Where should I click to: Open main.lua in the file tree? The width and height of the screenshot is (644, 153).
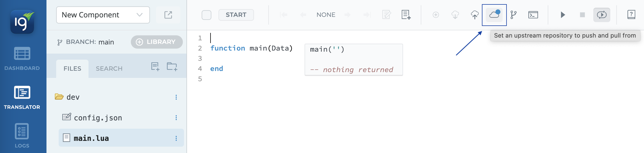(91, 138)
